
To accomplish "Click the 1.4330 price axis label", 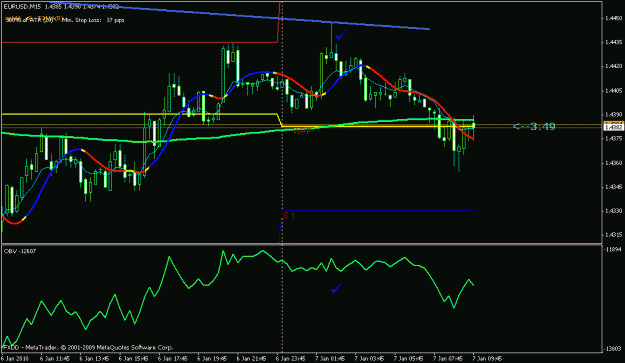I will pos(613,210).
